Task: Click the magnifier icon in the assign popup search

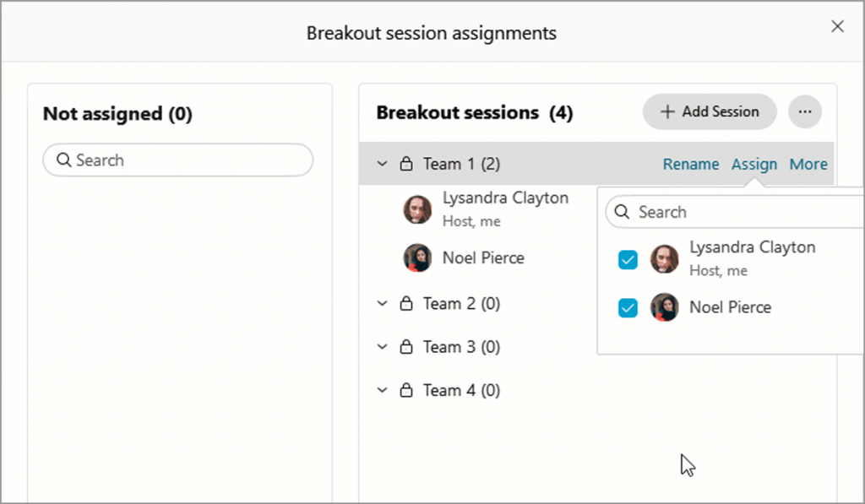Action: [623, 211]
